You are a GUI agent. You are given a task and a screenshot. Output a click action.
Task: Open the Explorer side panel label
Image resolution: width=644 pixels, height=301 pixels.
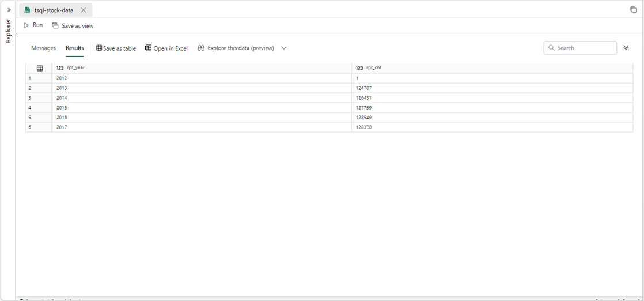tap(8, 31)
